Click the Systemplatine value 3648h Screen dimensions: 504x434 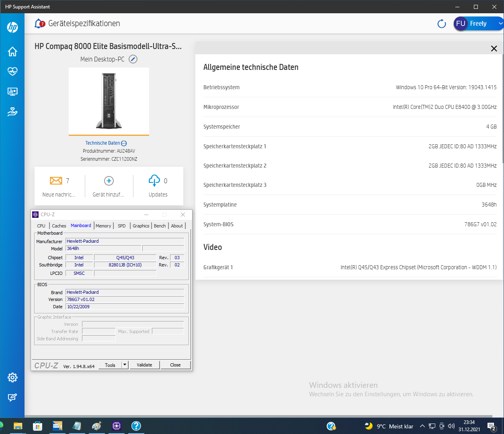(489, 205)
